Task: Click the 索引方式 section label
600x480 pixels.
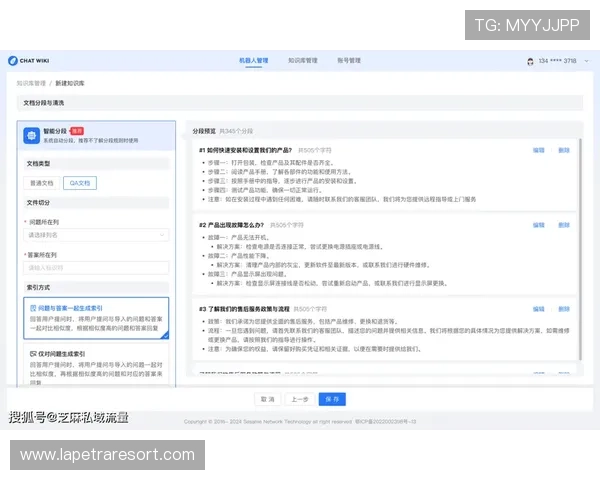Action: tap(38, 287)
